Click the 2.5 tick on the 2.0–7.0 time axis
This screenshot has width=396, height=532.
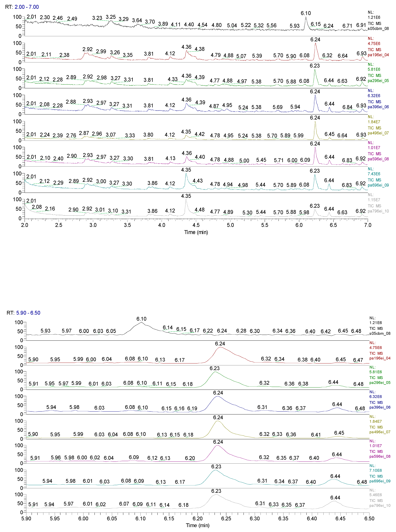pyautogui.click(x=59, y=225)
